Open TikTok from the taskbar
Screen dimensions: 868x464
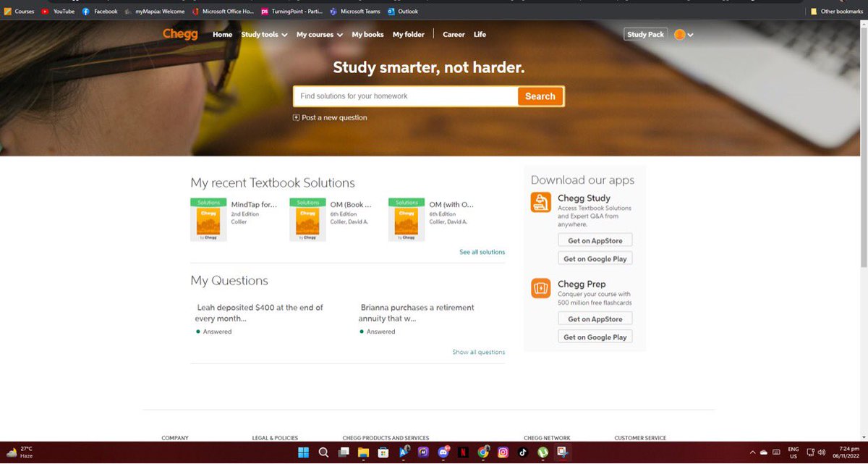tap(522, 452)
